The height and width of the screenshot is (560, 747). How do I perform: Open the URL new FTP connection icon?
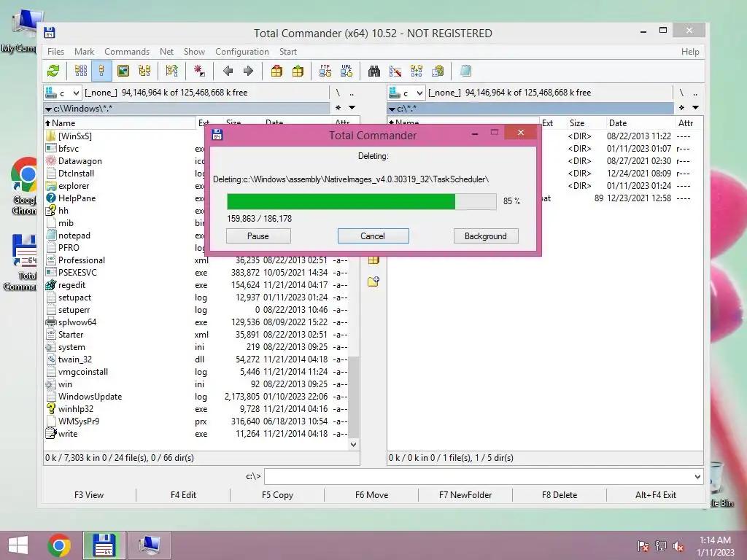[347, 71]
